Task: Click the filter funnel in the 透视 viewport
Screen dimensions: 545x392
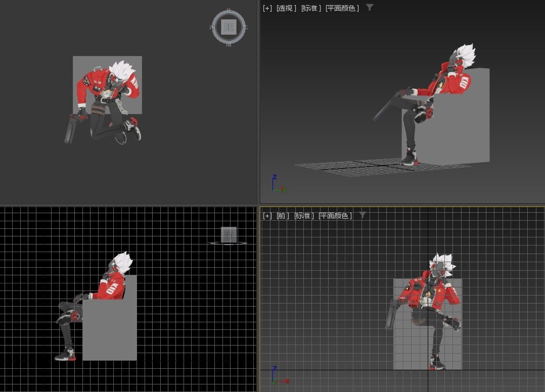Action: [370, 7]
